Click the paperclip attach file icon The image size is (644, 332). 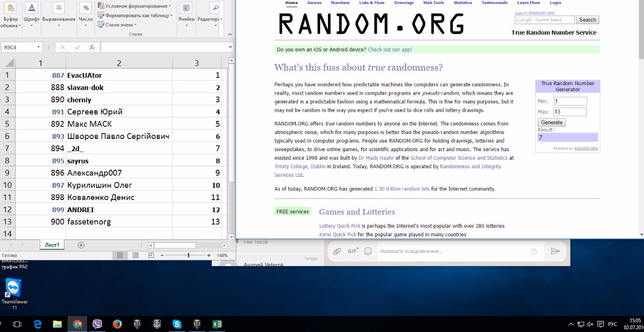337,251
